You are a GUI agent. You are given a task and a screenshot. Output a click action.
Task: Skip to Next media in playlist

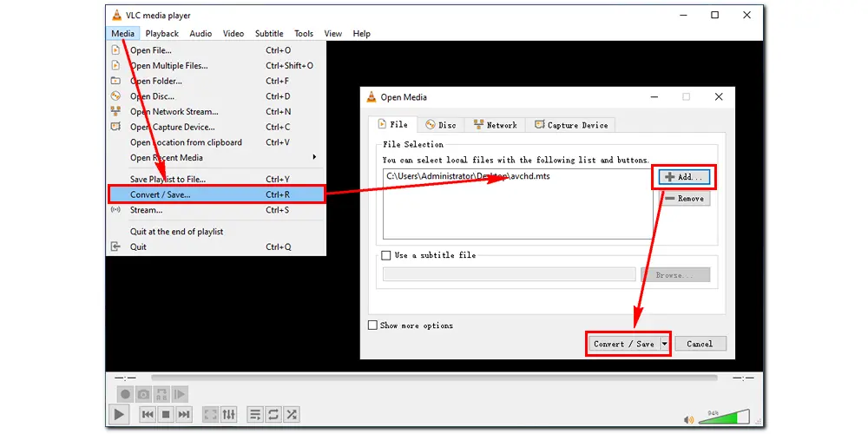[x=184, y=414]
